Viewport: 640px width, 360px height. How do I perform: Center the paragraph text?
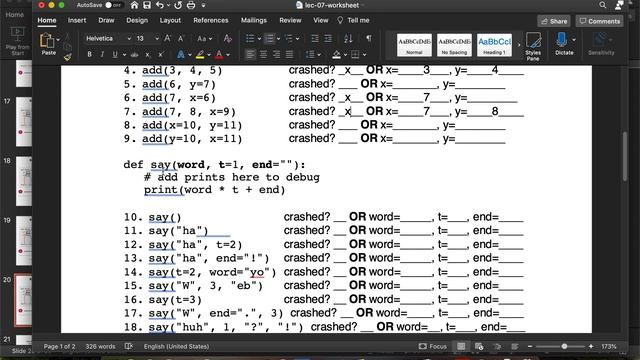tap(263, 54)
